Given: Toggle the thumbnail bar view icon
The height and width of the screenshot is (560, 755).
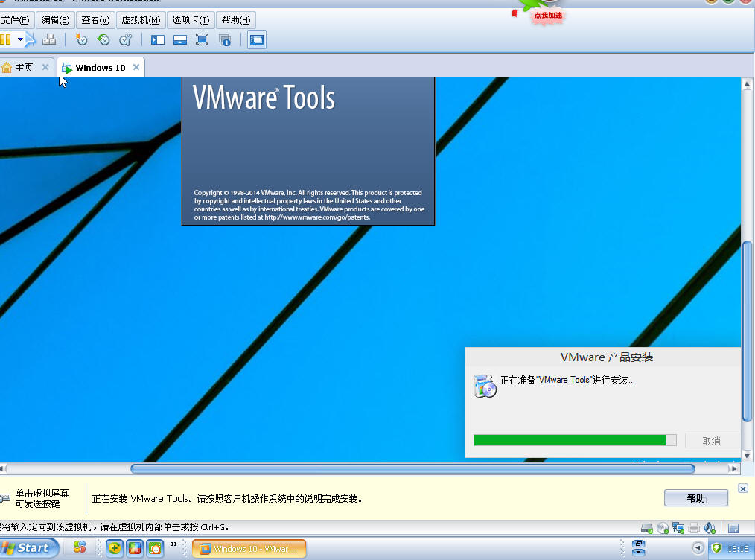Looking at the screenshot, I should coord(180,40).
